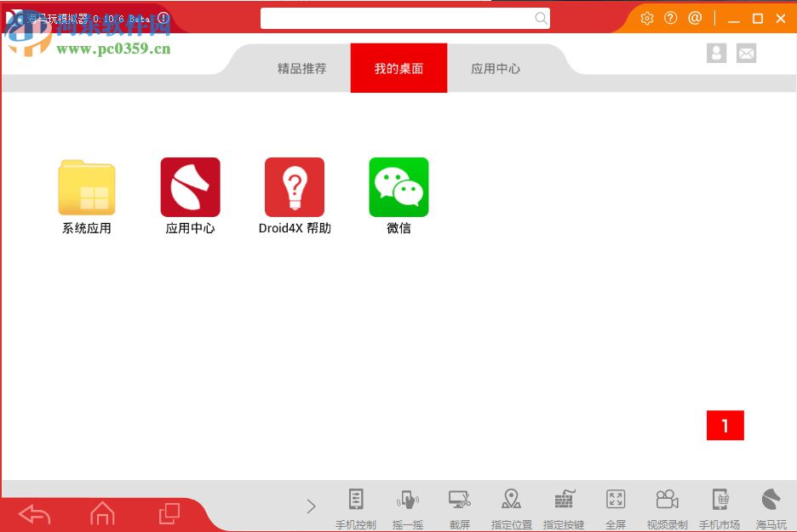Open the recent apps switcher
Image resolution: width=797 pixels, height=532 pixels.
(169, 513)
